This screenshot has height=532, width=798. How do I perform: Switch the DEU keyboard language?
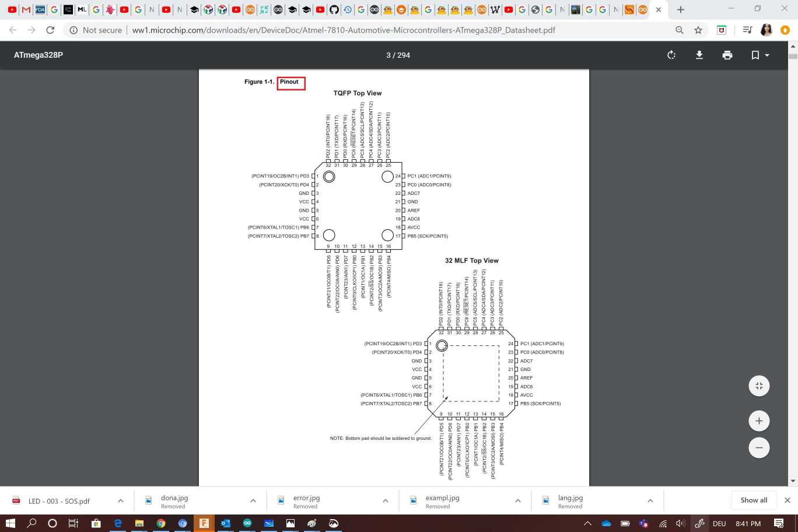coord(719,523)
